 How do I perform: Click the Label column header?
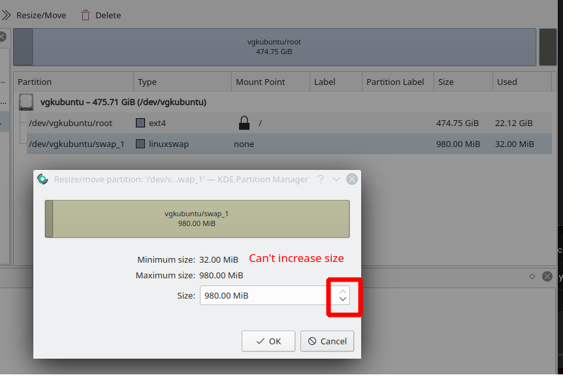[x=336, y=82]
